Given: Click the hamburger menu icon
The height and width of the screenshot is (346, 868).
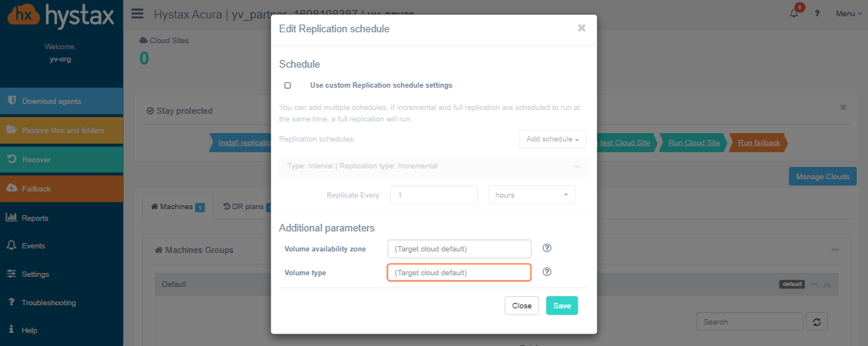Looking at the screenshot, I should click(x=137, y=13).
